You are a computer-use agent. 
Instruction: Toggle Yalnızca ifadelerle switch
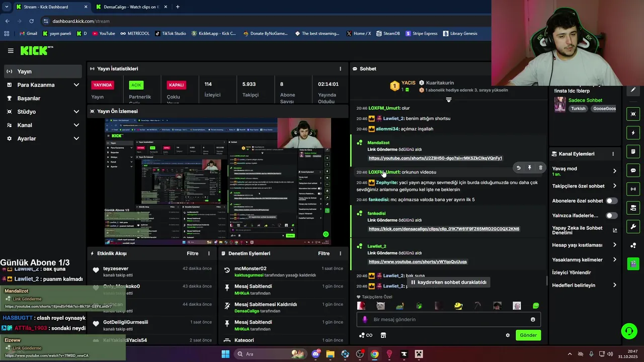611,216
